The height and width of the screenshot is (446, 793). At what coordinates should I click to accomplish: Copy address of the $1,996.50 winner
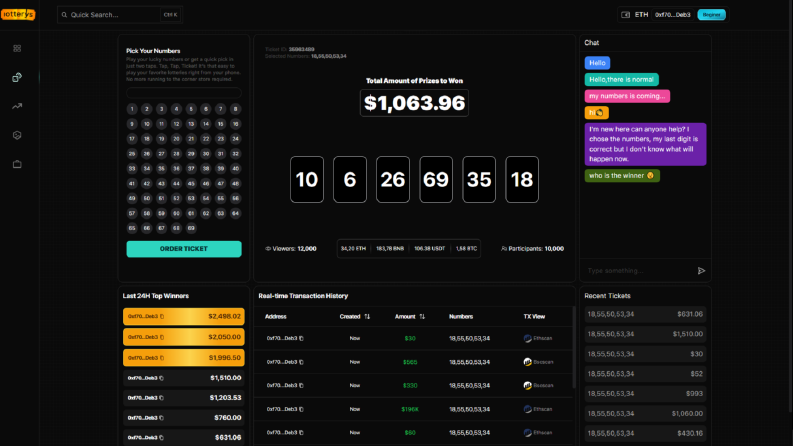[162, 358]
